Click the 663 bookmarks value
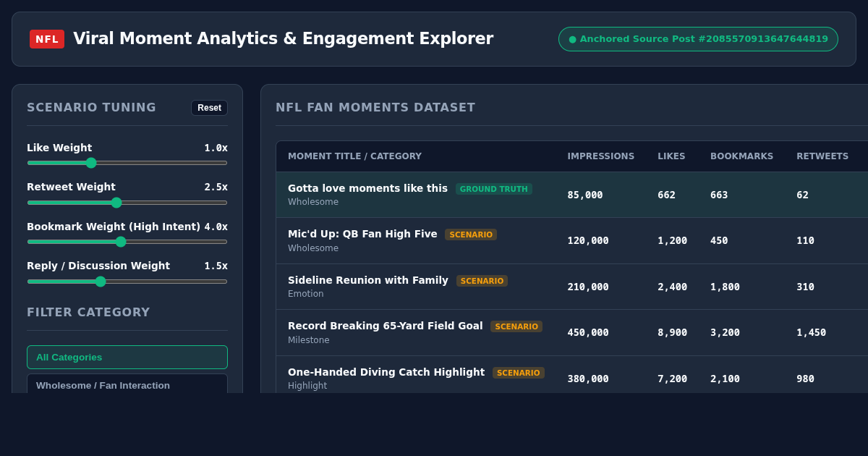Image resolution: width=868 pixels, height=456 pixels. (719, 195)
